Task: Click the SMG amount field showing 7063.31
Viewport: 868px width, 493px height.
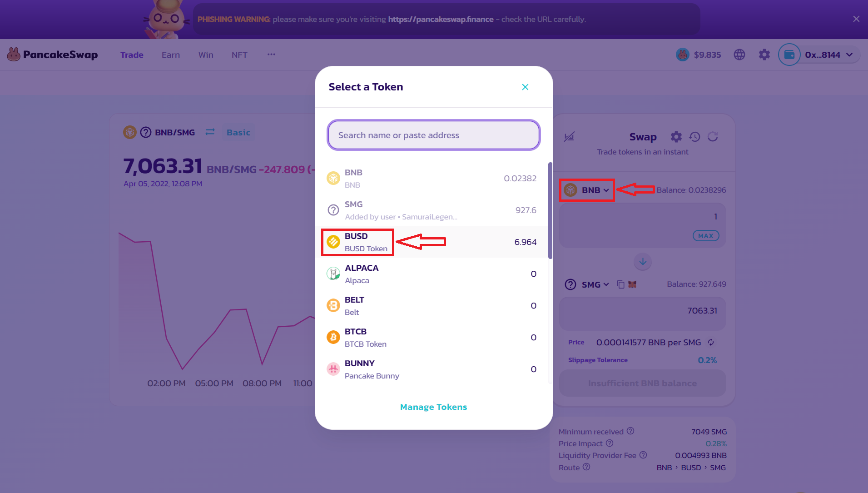Action: point(642,314)
